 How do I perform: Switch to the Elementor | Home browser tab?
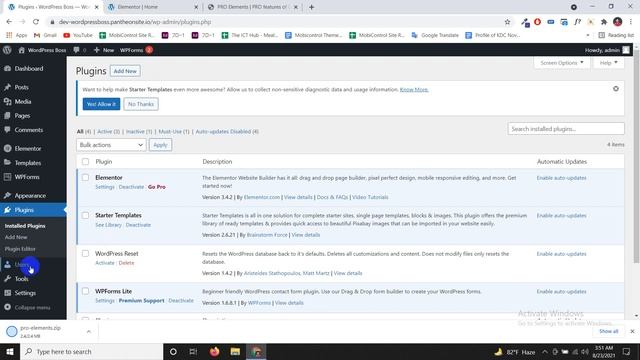point(152,7)
